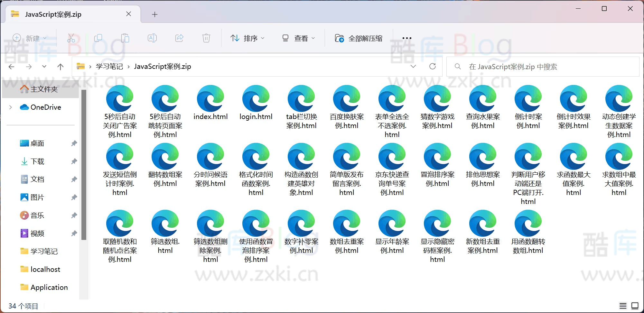The width and height of the screenshot is (644, 313).
Task: Click the Copy icon in the toolbar
Action: (x=98, y=38)
